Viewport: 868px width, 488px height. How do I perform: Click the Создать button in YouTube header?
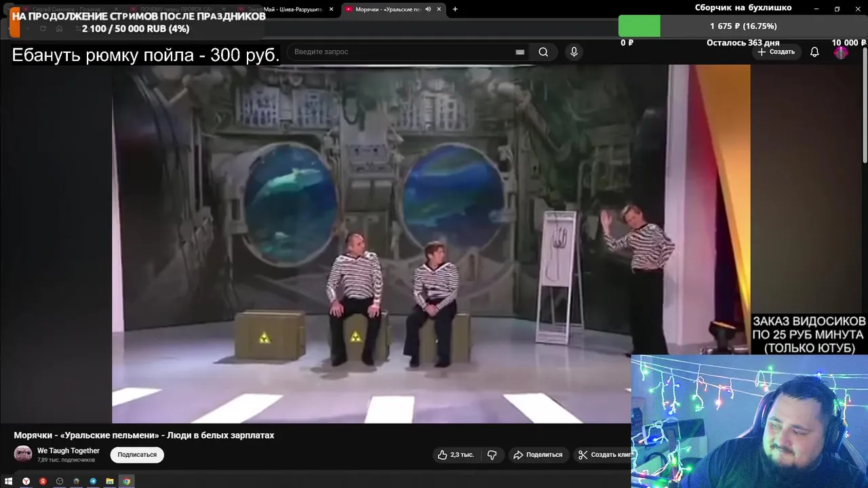tap(776, 52)
